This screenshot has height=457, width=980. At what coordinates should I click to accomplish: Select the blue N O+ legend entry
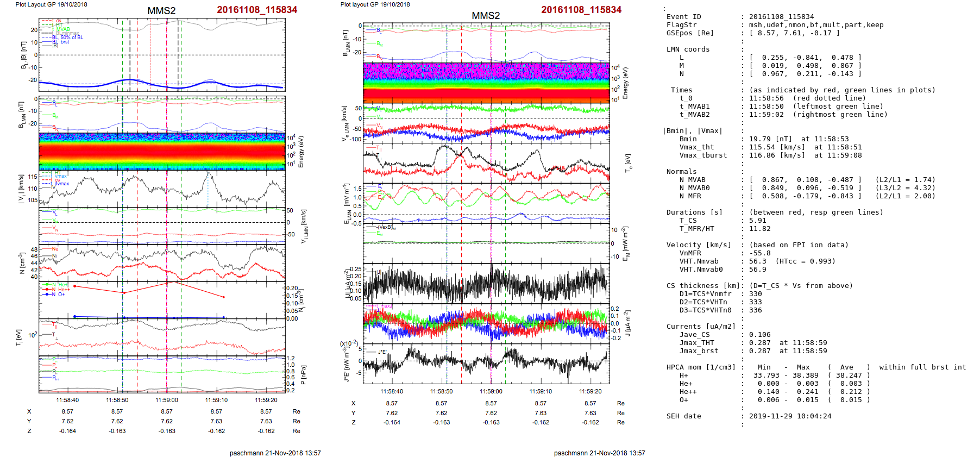[x=54, y=295]
